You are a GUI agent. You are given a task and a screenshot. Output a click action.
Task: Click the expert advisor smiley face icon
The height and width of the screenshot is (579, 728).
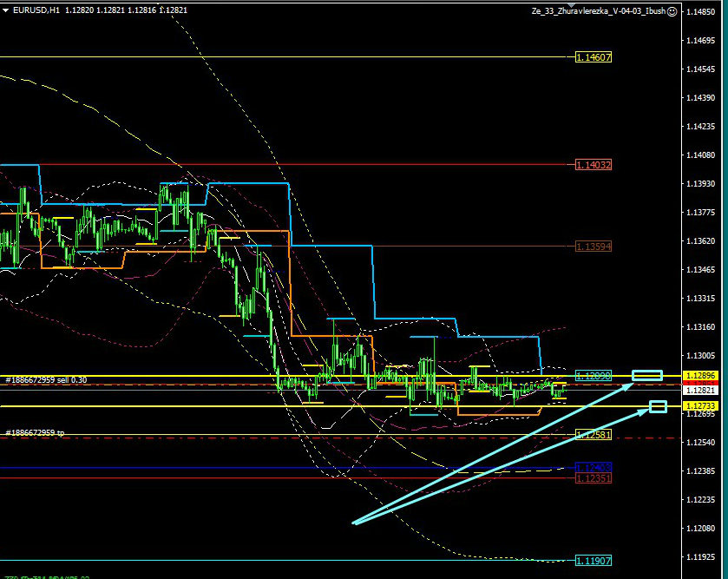pos(672,11)
